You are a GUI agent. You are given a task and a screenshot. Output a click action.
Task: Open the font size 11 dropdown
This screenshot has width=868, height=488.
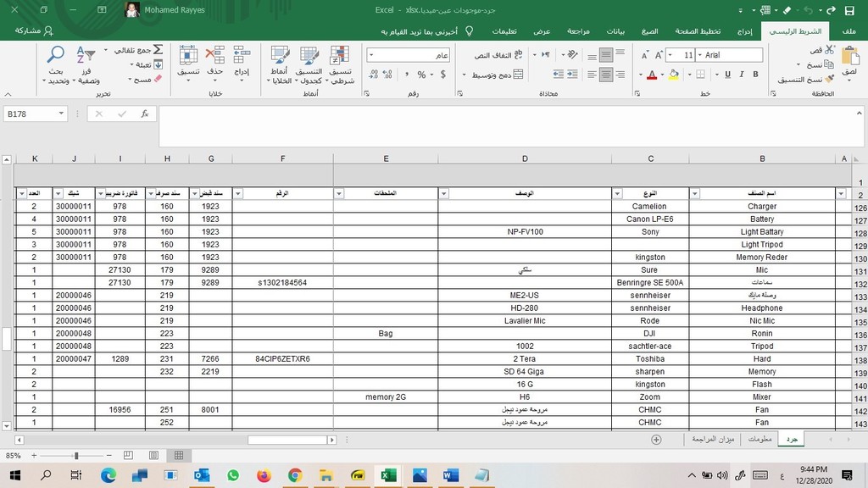pyautogui.click(x=670, y=55)
